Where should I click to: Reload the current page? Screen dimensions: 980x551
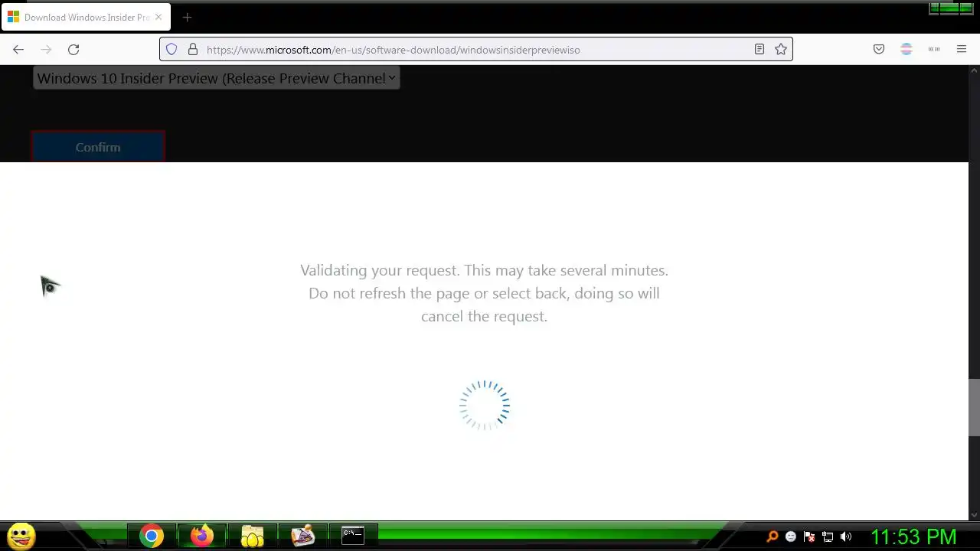click(x=73, y=50)
